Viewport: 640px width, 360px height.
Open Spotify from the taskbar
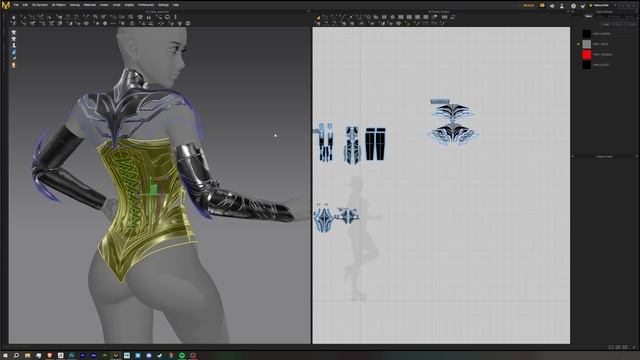[182, 356]
